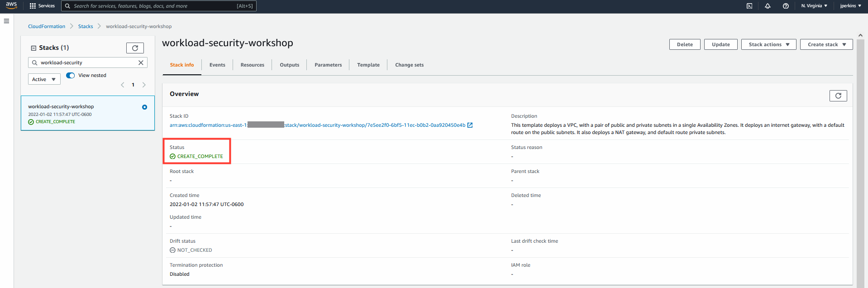Click the Disabled termination protection value
868x288 pixels.
(x=180, y=274)
